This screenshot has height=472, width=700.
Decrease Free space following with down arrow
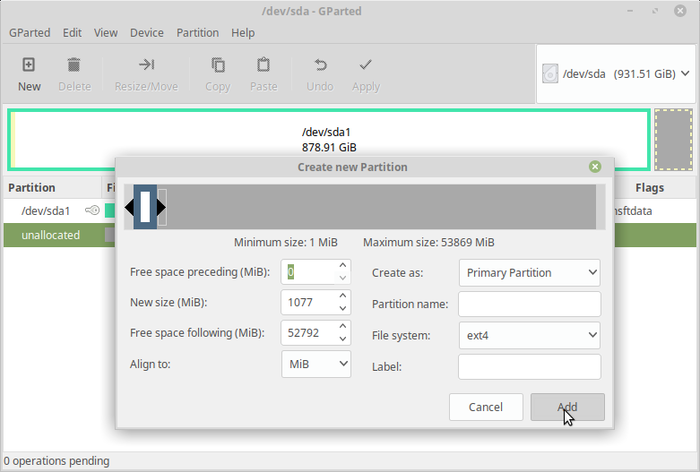click(343, 339)
